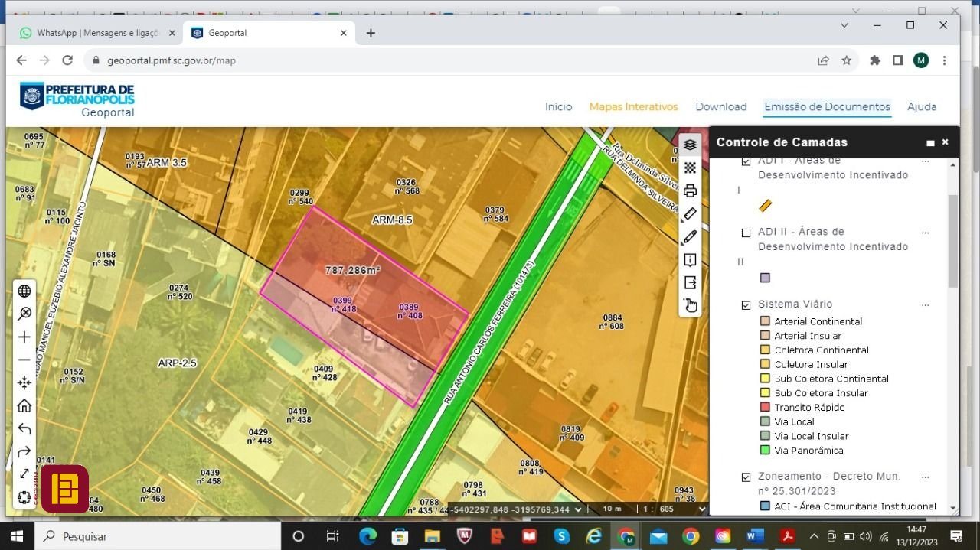Viewport: 980px width, 550px height.
Task: Click the Download link in header
Action: tap(720, 107)
